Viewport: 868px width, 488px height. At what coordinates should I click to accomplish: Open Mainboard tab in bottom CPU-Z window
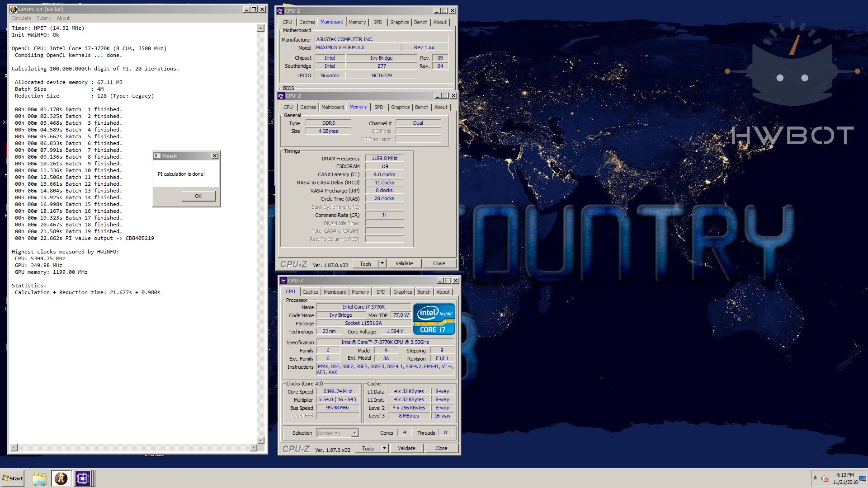pyautogui.click(x=335, y=292)
